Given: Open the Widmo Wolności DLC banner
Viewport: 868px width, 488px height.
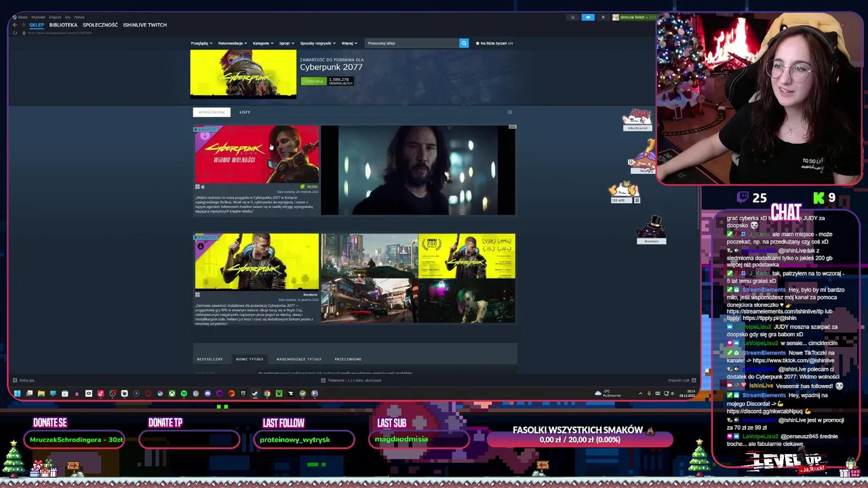Looking at the screenshot, I should pyautogui.click(x=256, y=155).
